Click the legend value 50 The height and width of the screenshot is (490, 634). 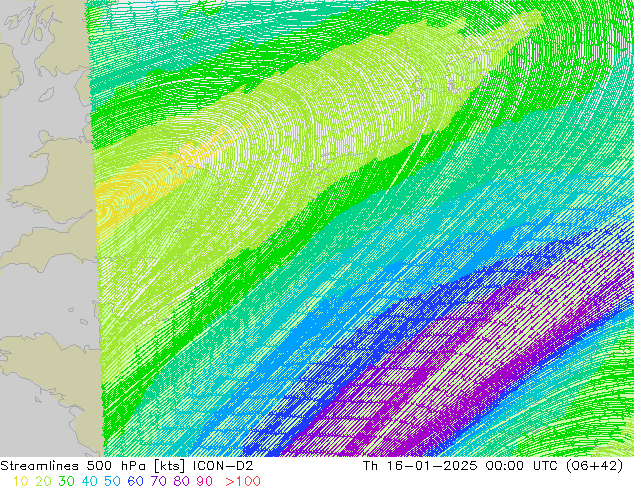click(x=112, y=482)
